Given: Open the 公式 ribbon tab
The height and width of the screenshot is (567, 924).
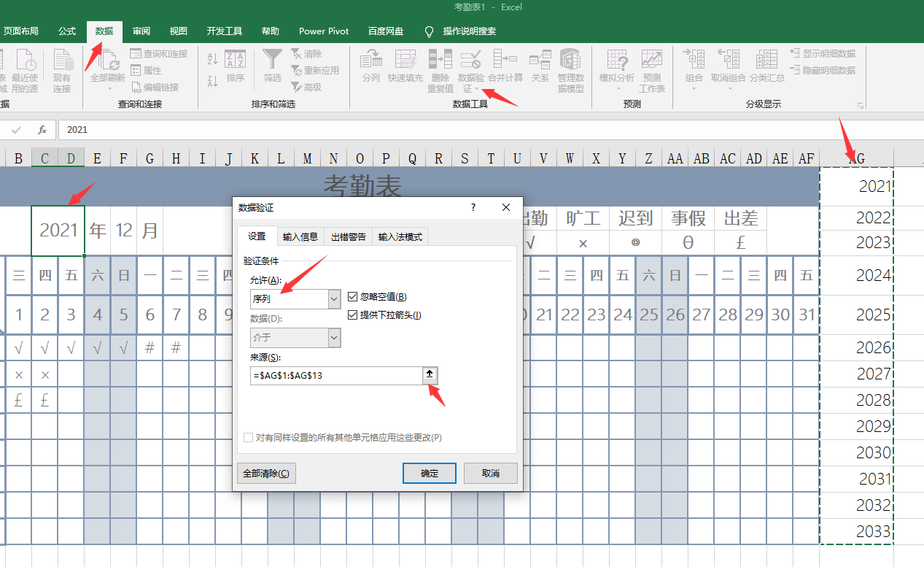Looking at the screenshot, I should click(67, 31).
